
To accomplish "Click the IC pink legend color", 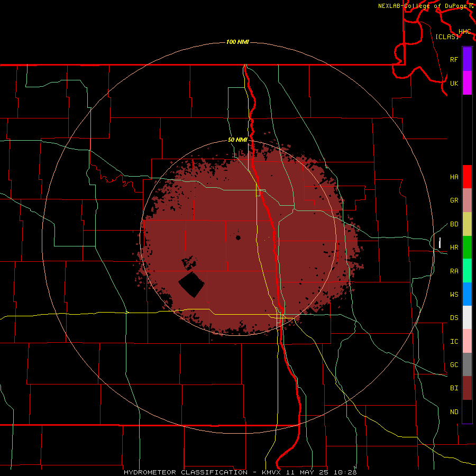I will (x=467, y=341).
